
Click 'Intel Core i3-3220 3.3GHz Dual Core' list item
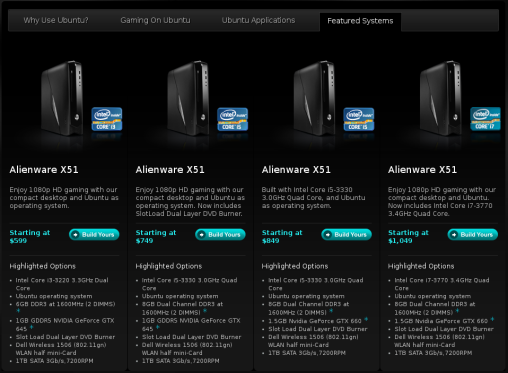(x=62, y=284)
